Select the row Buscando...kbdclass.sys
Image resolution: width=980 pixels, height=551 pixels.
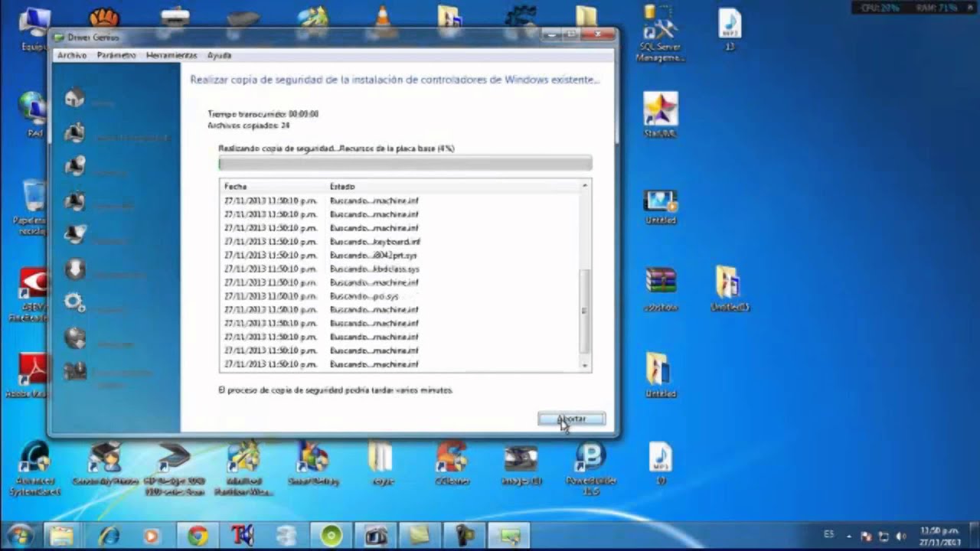(x=399, y=269)
